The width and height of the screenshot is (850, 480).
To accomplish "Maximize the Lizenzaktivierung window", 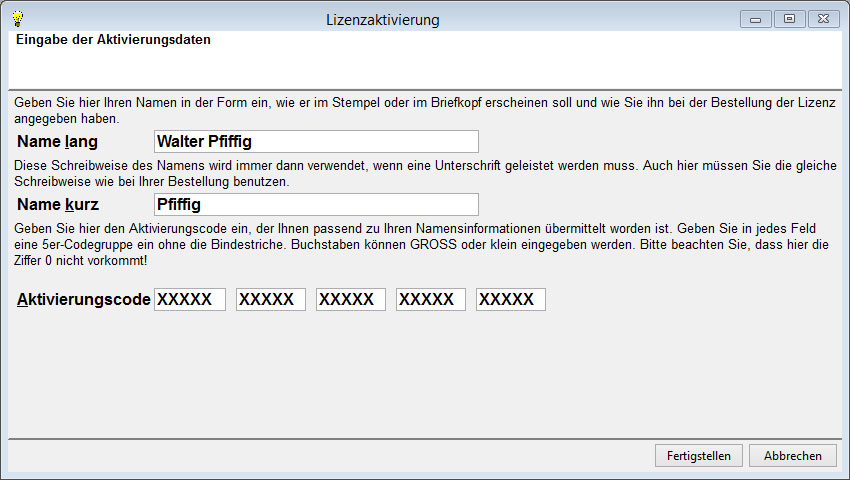I will [789, 19].
